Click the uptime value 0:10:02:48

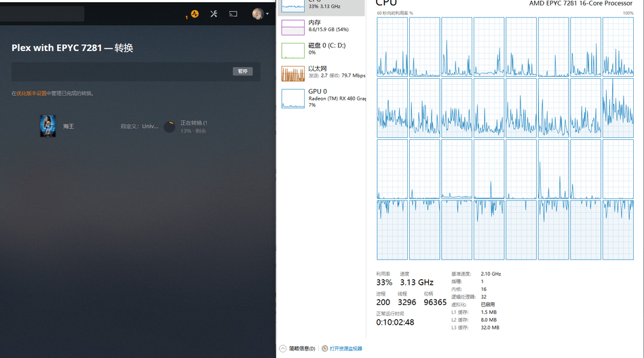coord(395,322)
